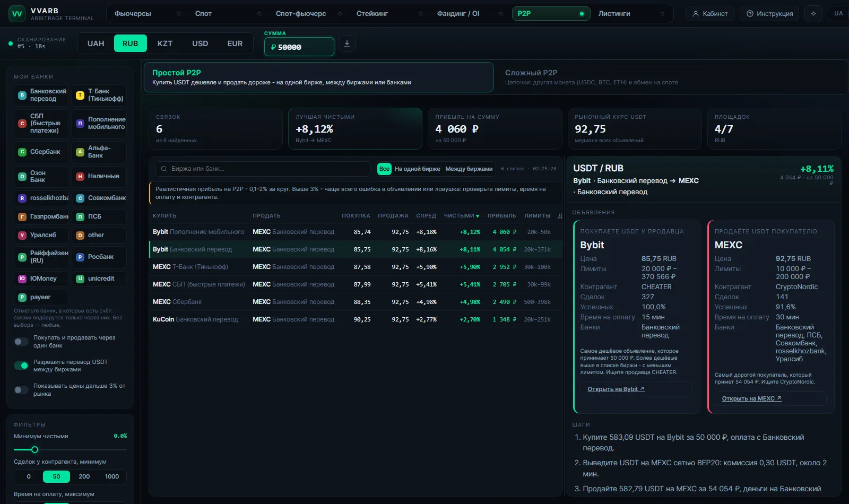Disable 'Разрешить перевод USDT между биржами' switch
The height and width of the screenshot is (504, 849).
point(21,366)
